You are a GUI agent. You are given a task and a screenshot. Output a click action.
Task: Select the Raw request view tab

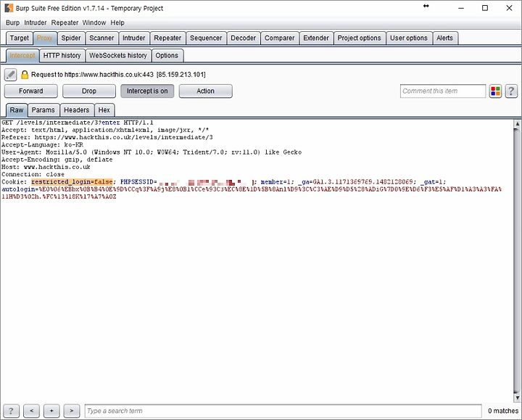pos(17,110)
